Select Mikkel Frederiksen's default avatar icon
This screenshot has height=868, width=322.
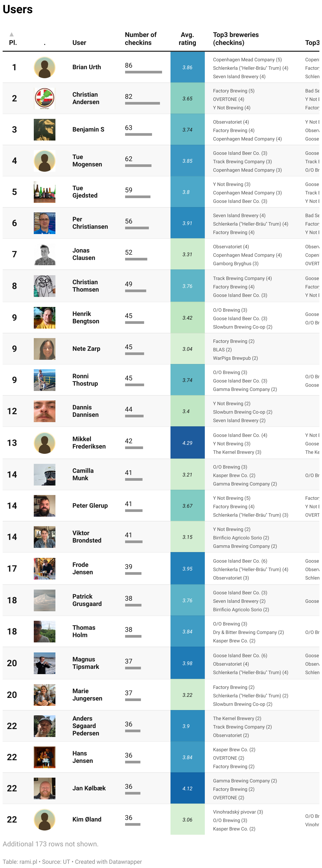pos(44,443)
